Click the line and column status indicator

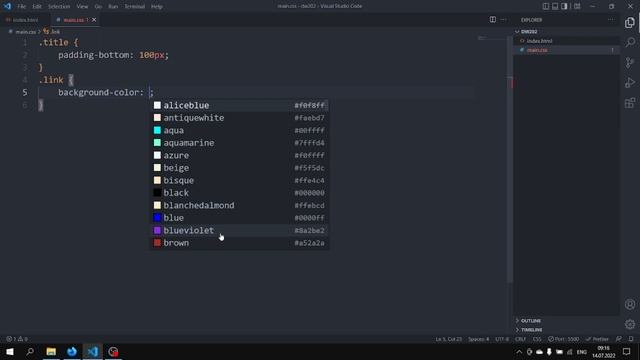[x=449, y=339]
